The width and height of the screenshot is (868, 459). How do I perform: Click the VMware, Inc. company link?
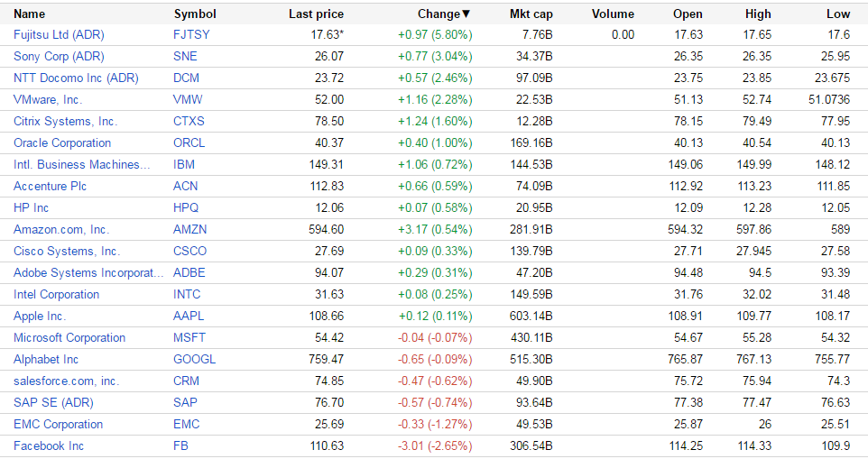pos(48,99)
